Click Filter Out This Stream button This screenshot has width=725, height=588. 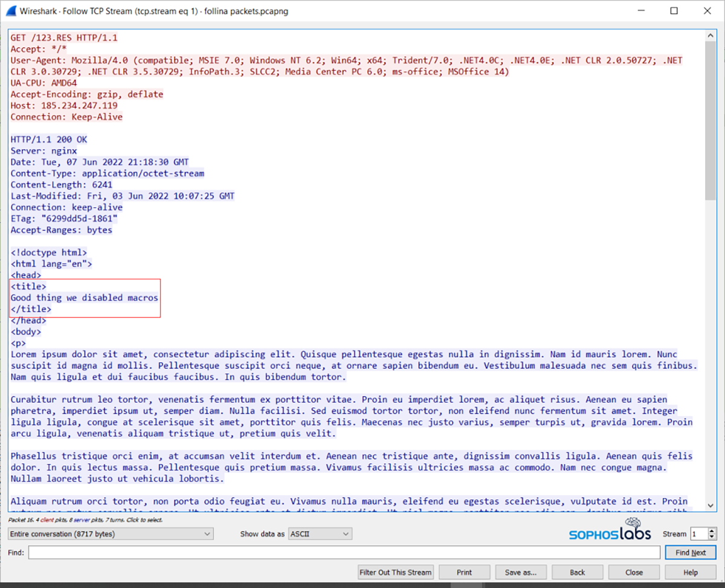coord(396,572)
